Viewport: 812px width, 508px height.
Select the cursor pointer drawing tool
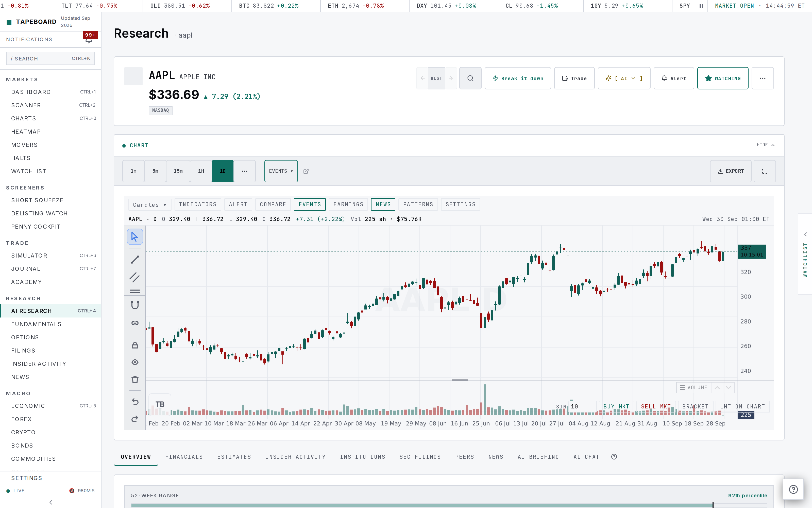(135, 237)
